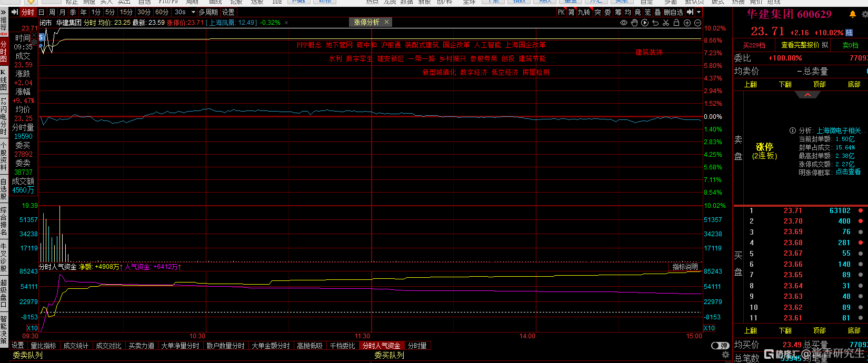This screenshot has width=868, height=363.
Task: Click the eye visibility icon in chart toolbar
Action: click(624, 23)
